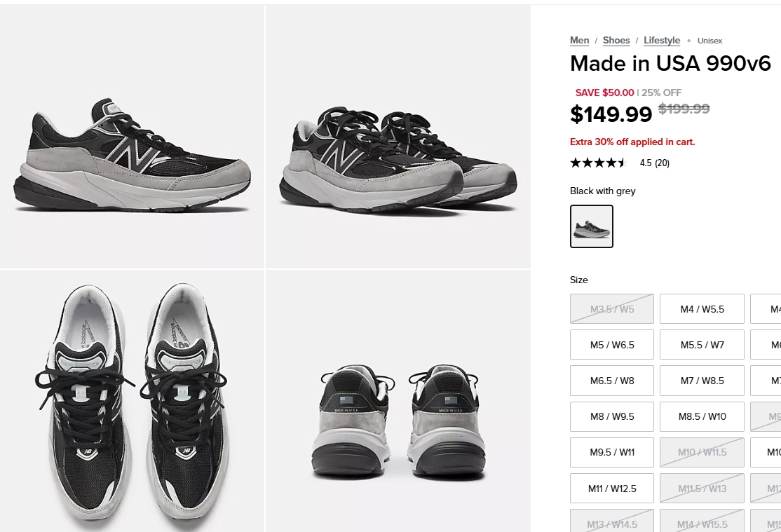Pick size M8.5 / W10
This screenshot has height=532, width=781.
pyautogui.click(x=702, y=416)
